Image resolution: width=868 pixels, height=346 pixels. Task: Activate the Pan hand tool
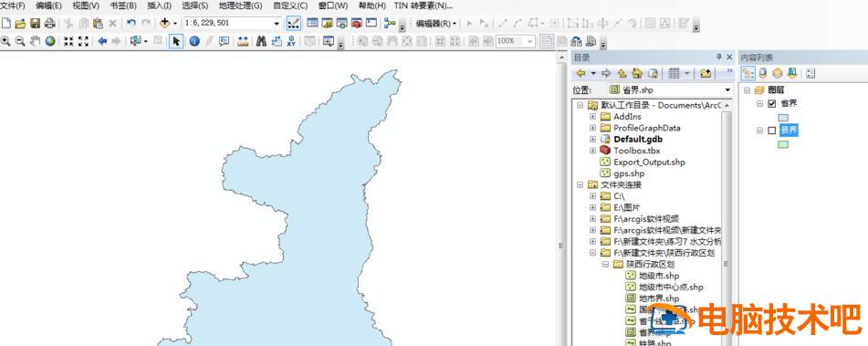point(35,41)
